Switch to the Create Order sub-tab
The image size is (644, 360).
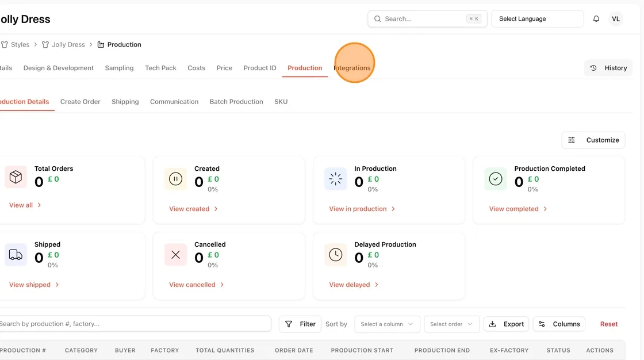(80, 102)
